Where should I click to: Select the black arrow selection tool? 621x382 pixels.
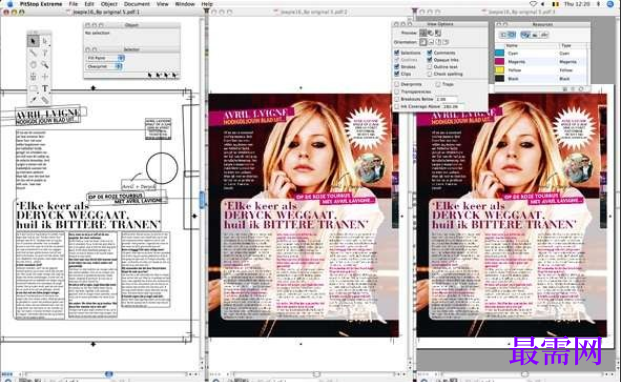click(x=33, y=41)
